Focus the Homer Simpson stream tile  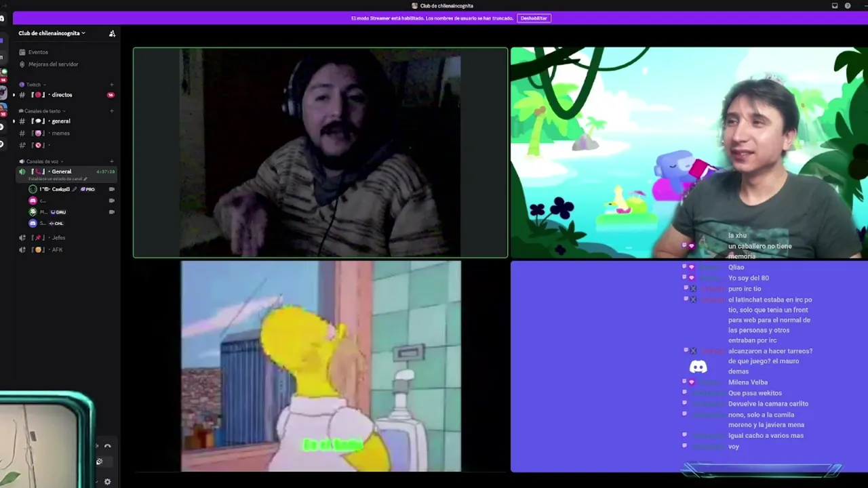click(321, 366)
